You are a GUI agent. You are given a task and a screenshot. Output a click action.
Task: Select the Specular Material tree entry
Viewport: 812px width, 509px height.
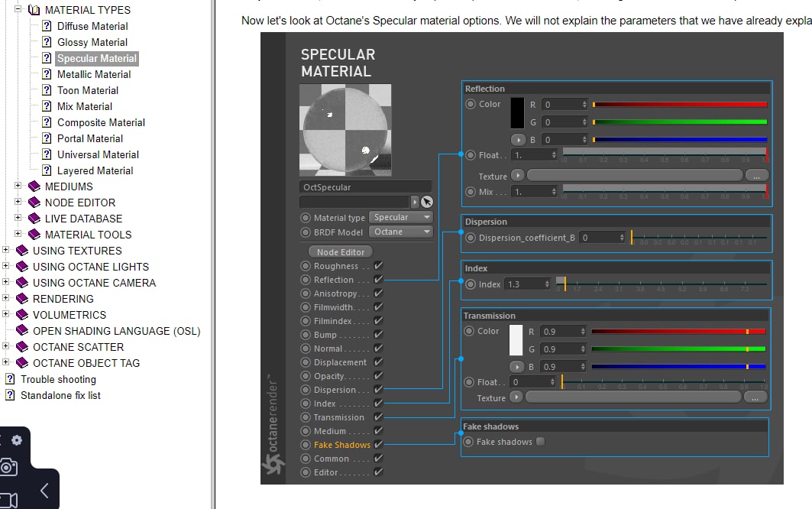click(97, 58)
